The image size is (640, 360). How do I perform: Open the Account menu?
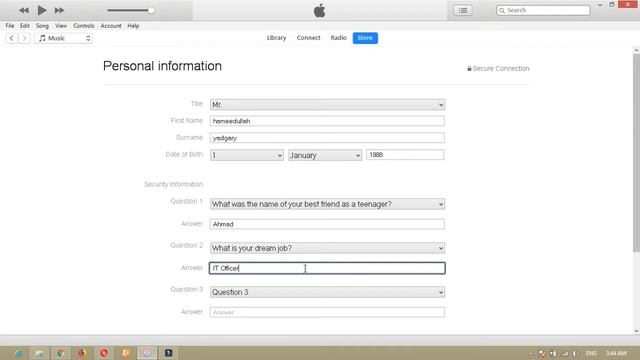(111, 26)
